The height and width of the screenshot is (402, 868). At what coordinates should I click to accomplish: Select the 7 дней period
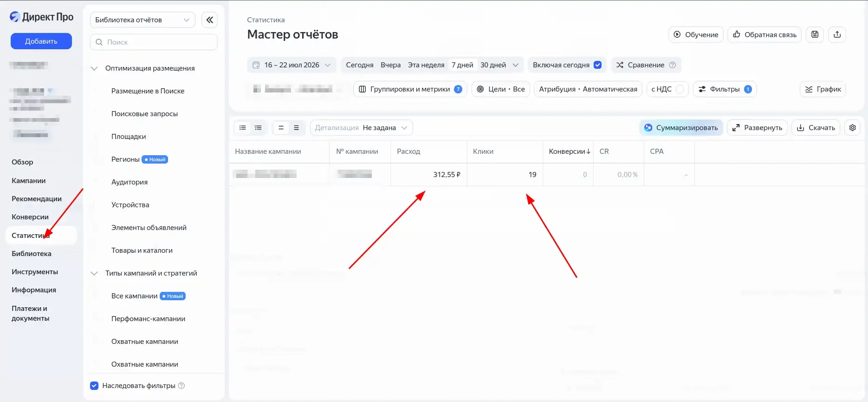point(462,65)
